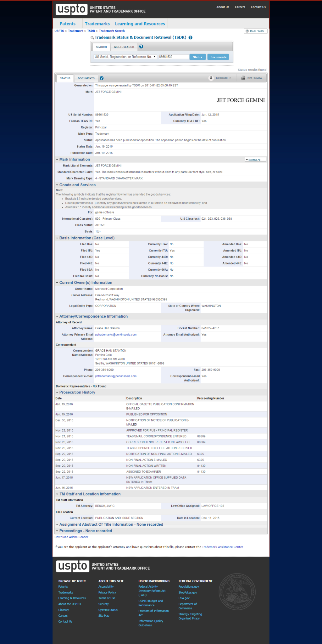The image size is (322, 644).
Task: Click the Careers header link
Action: (x=240, y=7)
